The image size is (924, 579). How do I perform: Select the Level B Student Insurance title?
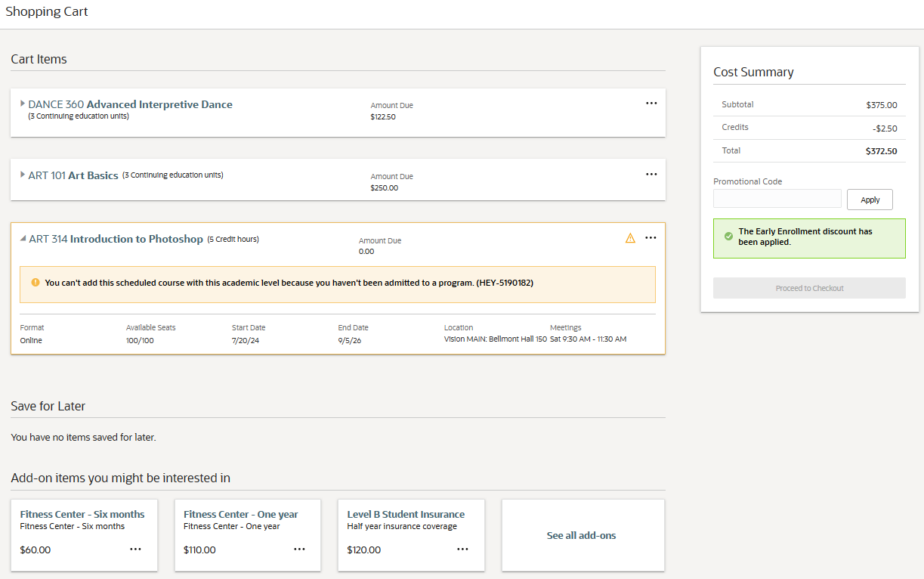point(406,514)
